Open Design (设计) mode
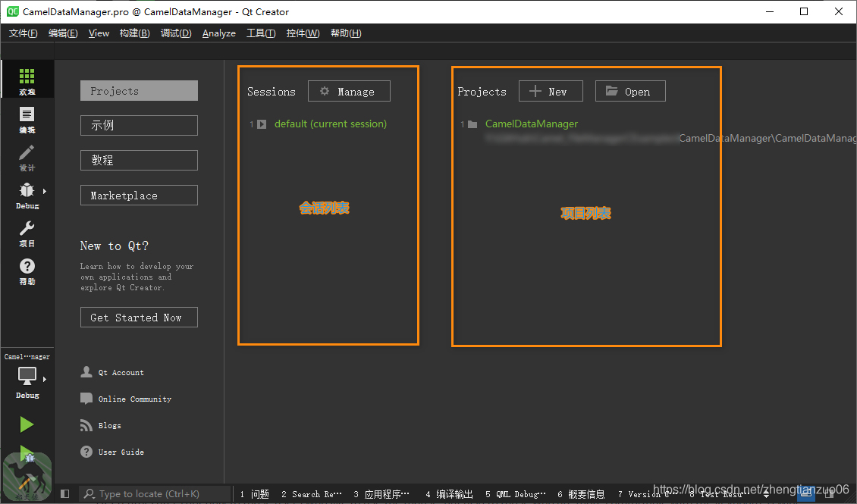Screen dimensions: 857x504 click(27, 158)
